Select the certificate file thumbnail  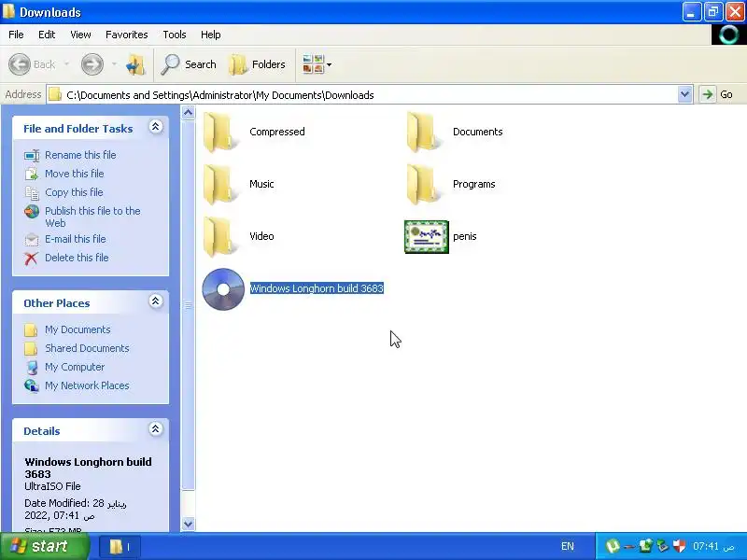(x=427, y=237)
